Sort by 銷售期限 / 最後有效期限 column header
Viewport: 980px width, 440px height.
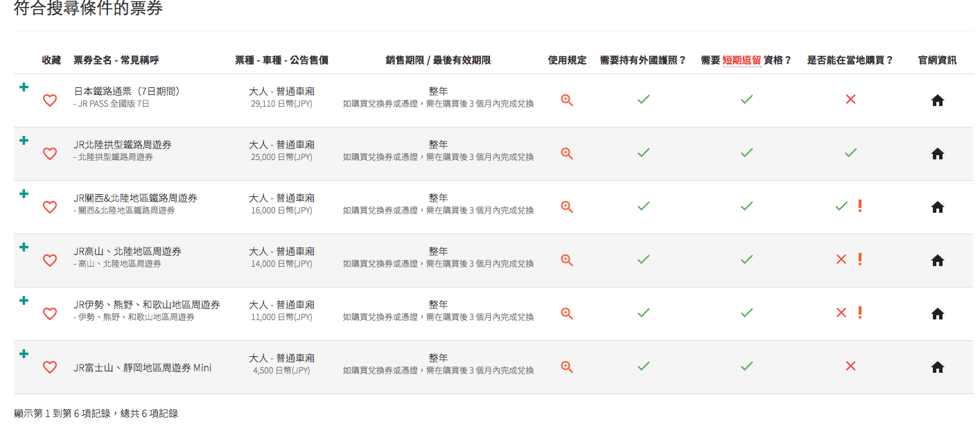point(438,60)
